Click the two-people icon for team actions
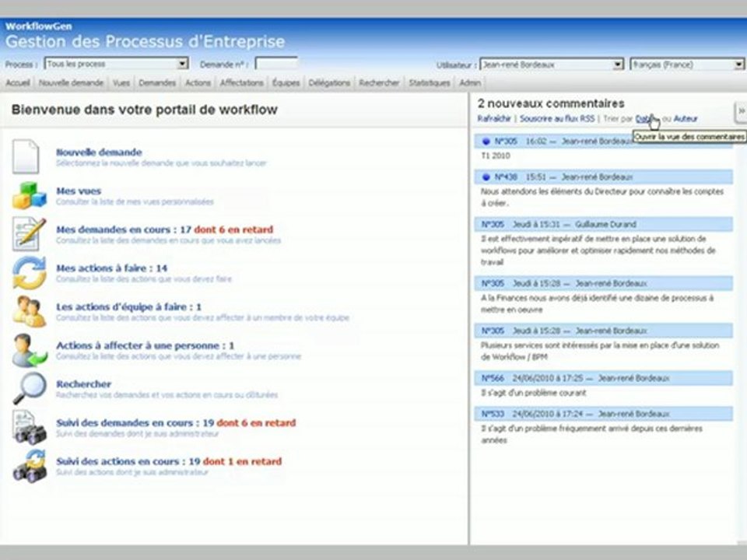The image size is (747, 560). click(29, 311)
